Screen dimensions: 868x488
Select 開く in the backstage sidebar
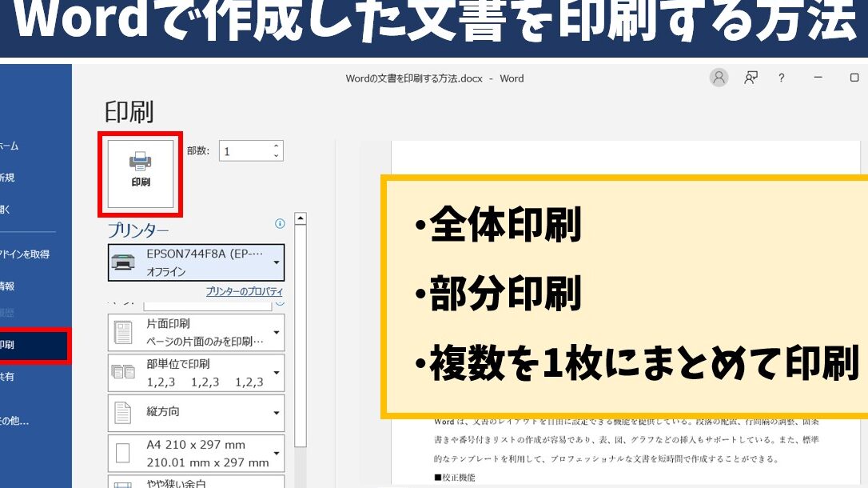[x=6, y=210]
